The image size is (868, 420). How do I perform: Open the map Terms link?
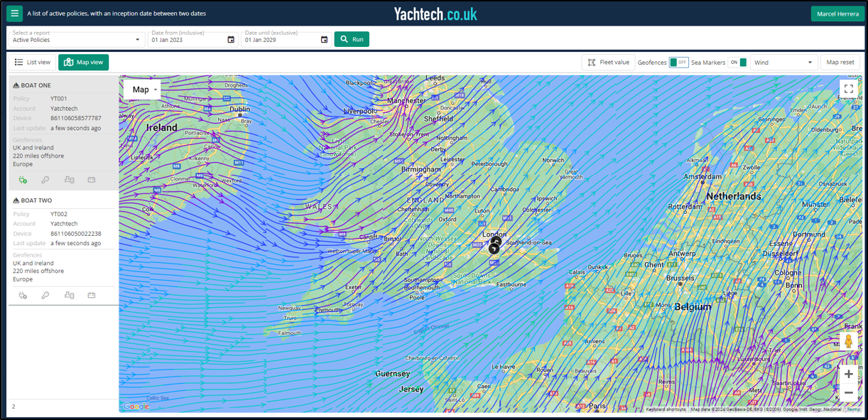853,409
